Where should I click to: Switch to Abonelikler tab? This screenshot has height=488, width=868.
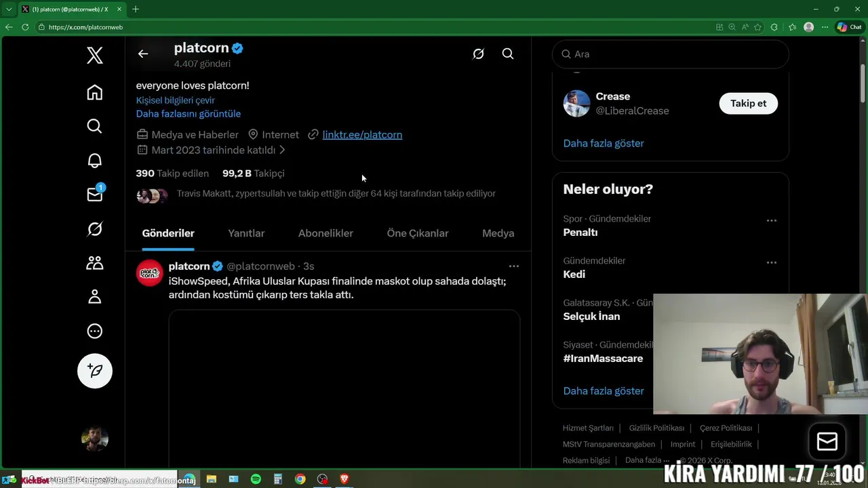pyautogui.click(x=325, y=233)
